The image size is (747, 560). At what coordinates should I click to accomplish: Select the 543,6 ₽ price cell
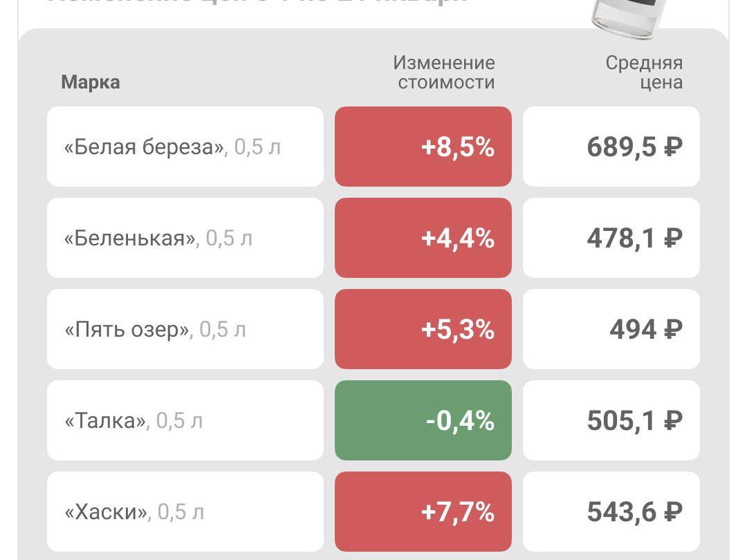[611, 512]
